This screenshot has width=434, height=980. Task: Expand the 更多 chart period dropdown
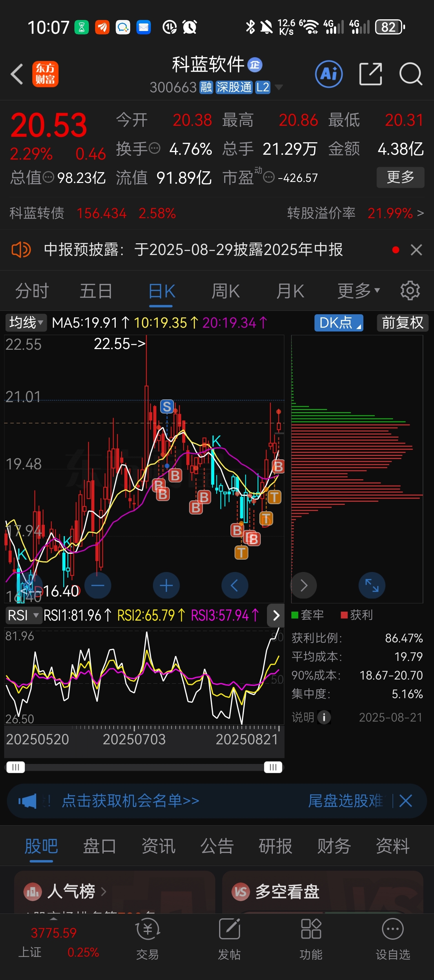pos(359,291)
